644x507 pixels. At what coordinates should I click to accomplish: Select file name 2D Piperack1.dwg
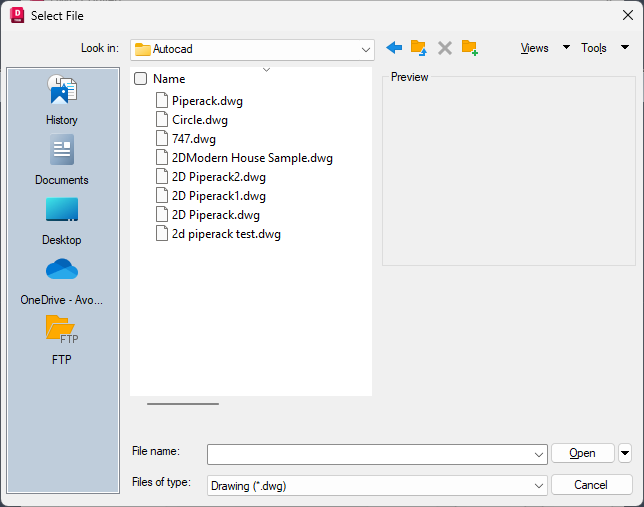(x=218, y=196)
